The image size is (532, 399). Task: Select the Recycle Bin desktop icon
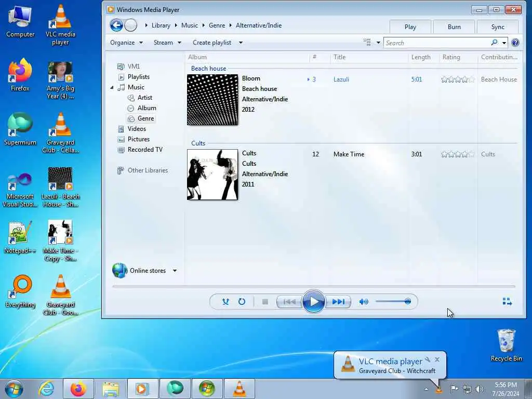coord(506,345)
